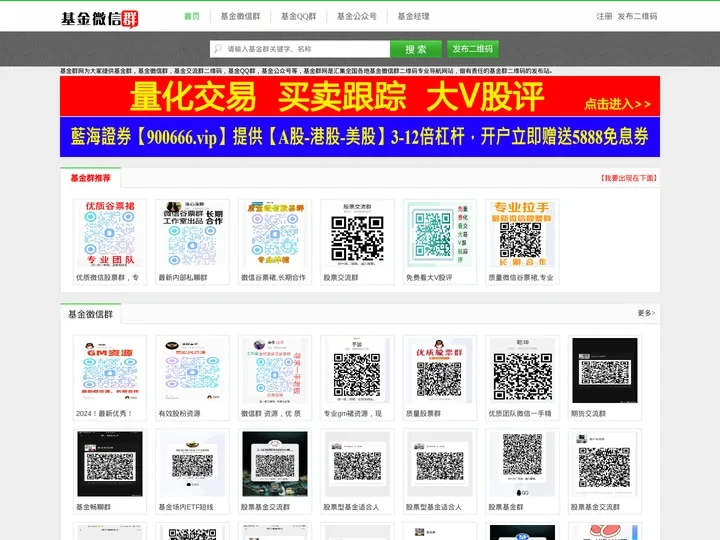720x540 pixels.
Task: Click 更多> in the 基金微信群 section
Action: point(646,313)
